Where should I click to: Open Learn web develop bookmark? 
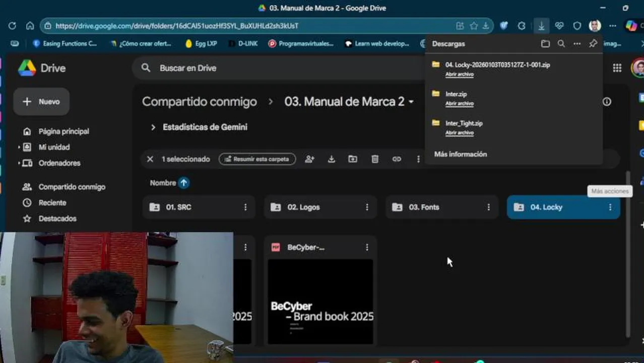coord(377,44)
